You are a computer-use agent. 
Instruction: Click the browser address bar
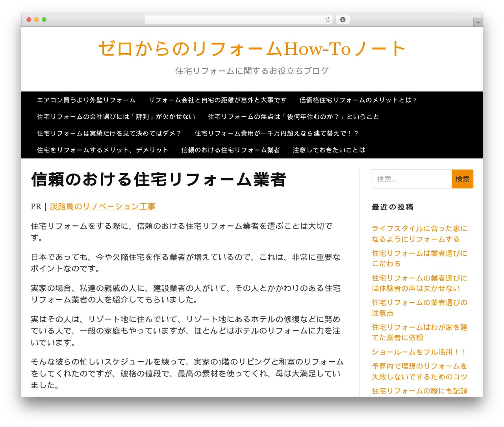(x=238, y=20)
